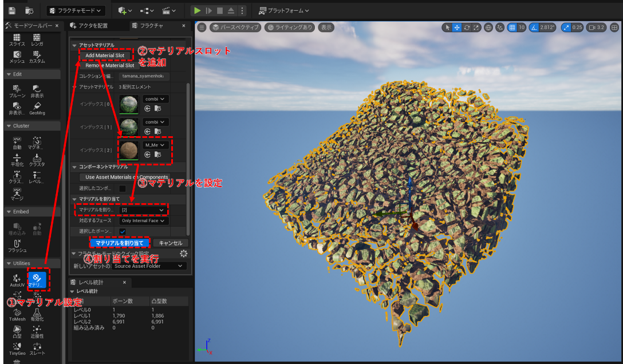Open the フラクチャモード mode dropdown
This screenshot has height=364, width=623.
pos(76,10)
